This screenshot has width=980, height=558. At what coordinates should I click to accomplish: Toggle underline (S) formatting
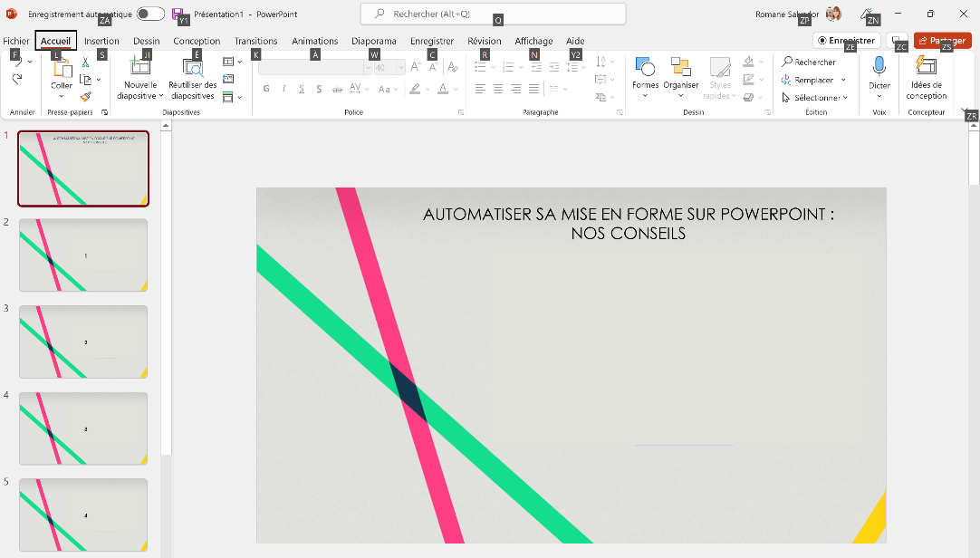tap(302, 89)
